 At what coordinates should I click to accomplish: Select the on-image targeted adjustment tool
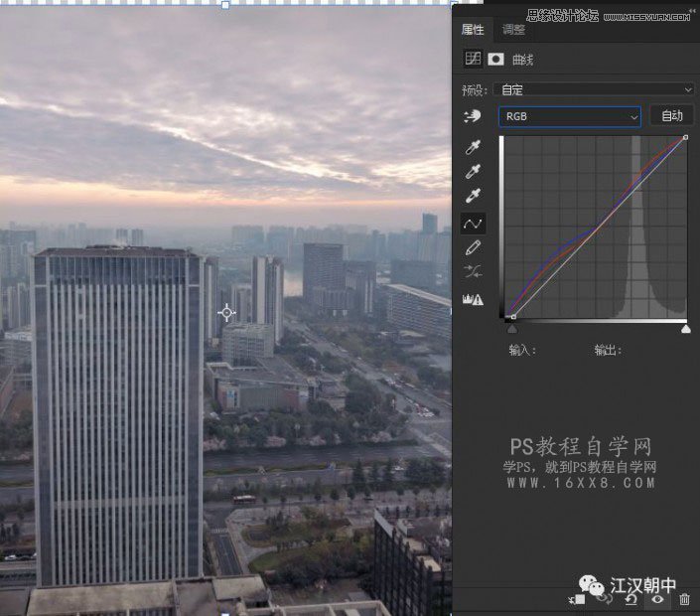click(x=474, y=116)
